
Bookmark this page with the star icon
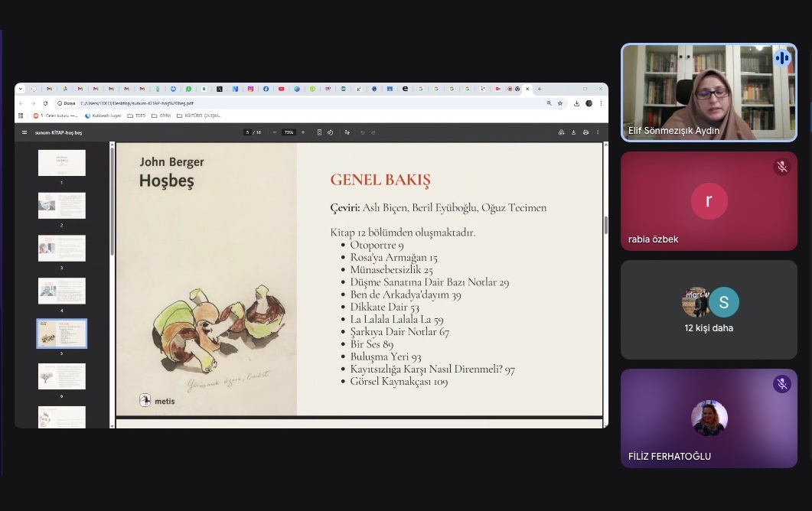(x=560, y=103)
